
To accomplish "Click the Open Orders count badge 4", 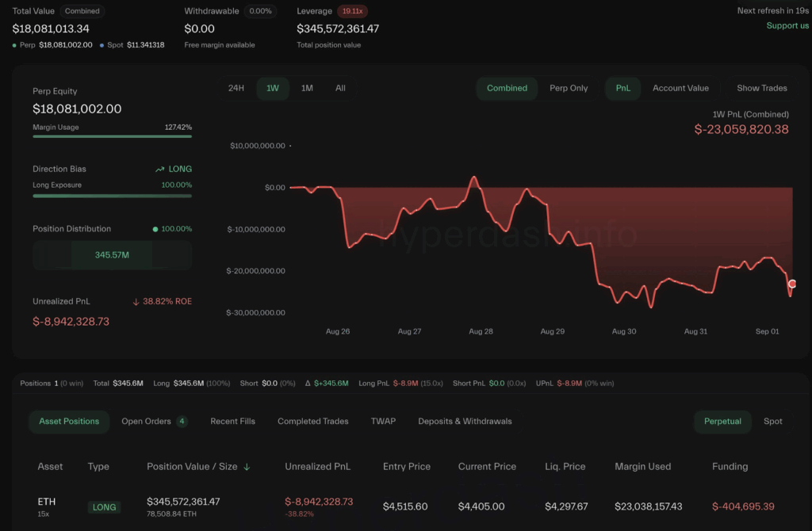I will coord(182,422).
